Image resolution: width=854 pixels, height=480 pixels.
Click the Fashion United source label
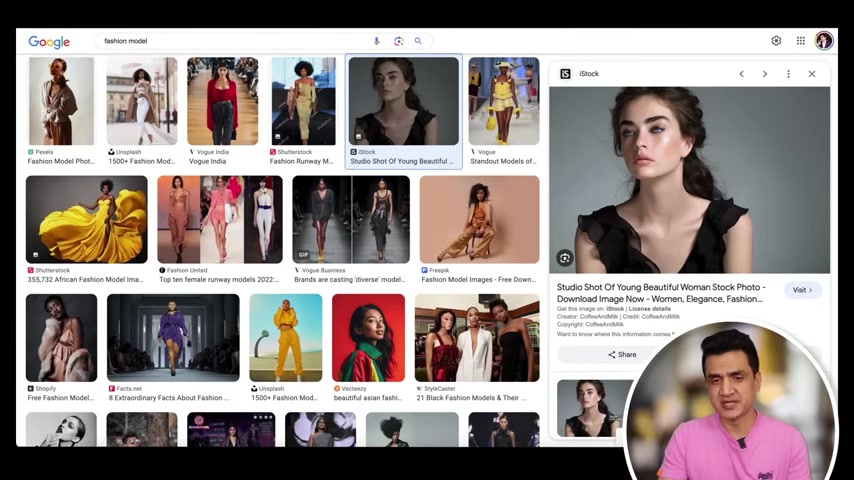(187, 270)
